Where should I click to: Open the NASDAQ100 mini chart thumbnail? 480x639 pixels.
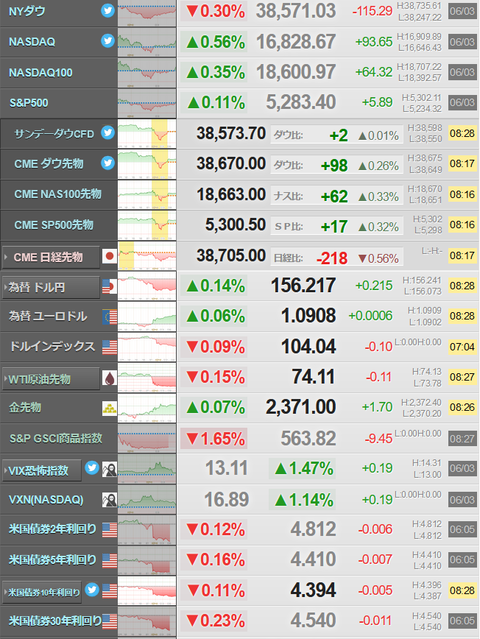tap(147, 73)
